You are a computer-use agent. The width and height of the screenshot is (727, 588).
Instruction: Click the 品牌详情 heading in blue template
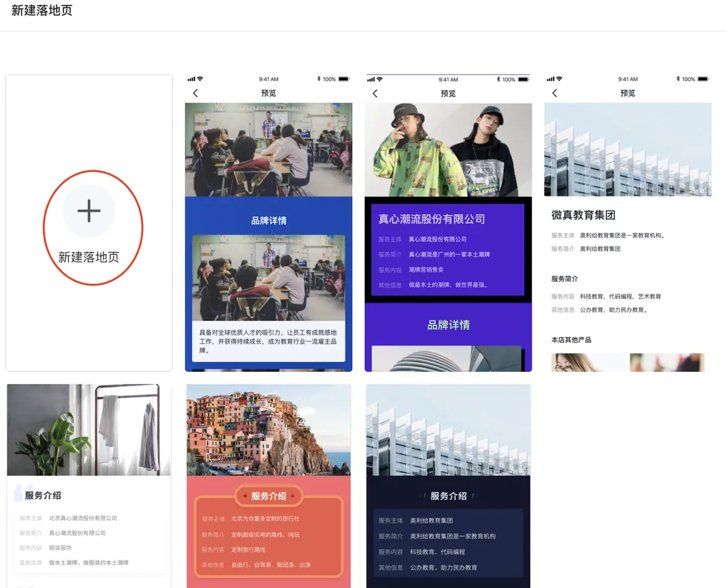click(x=268, y=221)
